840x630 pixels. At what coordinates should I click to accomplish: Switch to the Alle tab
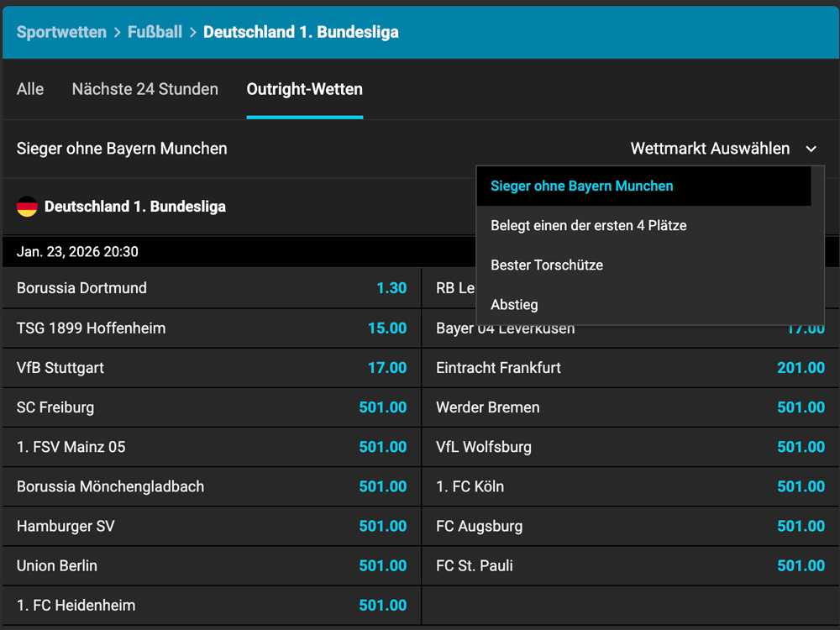[29, 88]
